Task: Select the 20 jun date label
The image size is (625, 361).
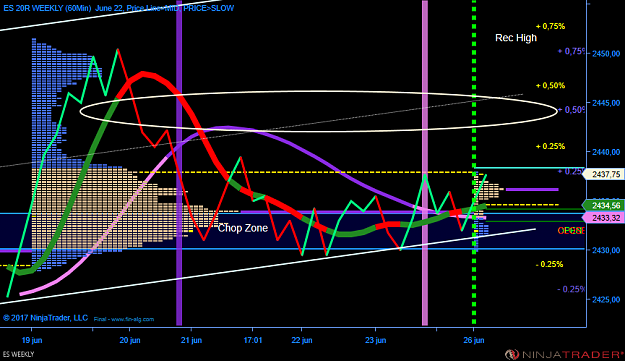Action: pyautogui.click(x=130, y=340)
